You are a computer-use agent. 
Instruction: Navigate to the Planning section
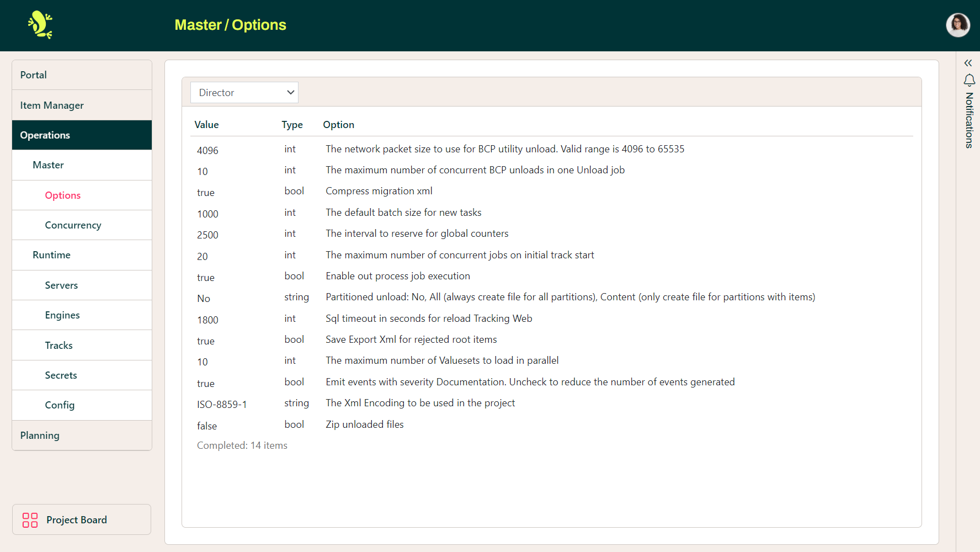(39, 435)
